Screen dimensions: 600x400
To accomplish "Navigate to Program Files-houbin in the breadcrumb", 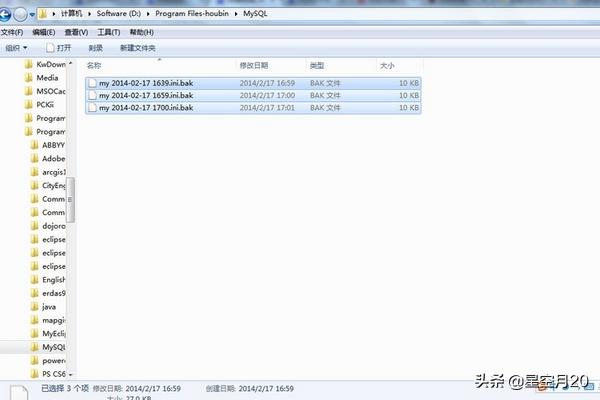I will click(x=192, y=14).
